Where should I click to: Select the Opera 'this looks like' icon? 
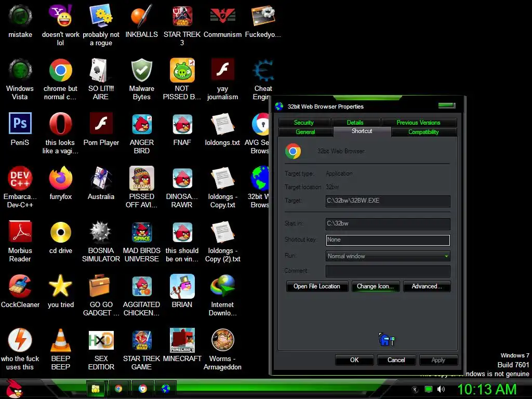click(60, 133)
